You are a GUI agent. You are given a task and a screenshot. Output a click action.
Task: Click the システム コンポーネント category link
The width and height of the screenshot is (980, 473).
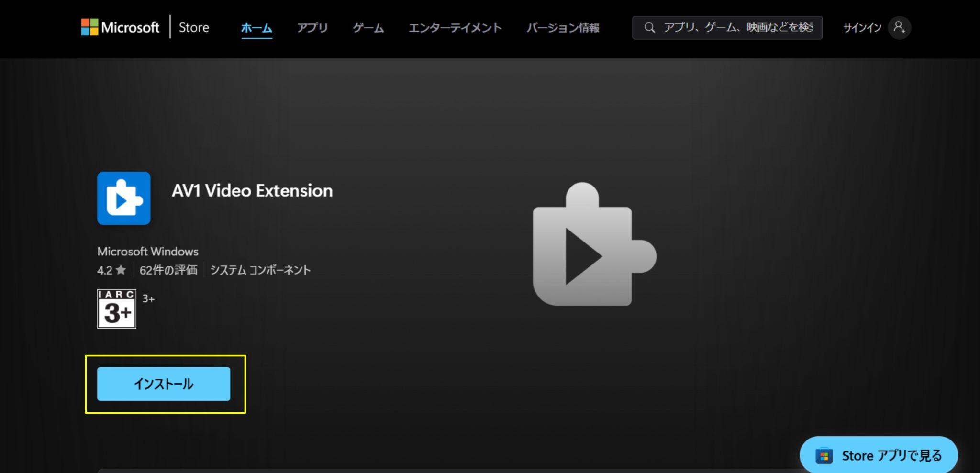(260, 270)
